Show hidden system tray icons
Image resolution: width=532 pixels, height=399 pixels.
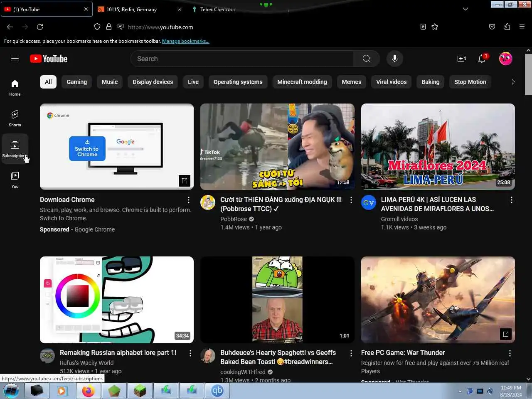click(x=460, y=391)
